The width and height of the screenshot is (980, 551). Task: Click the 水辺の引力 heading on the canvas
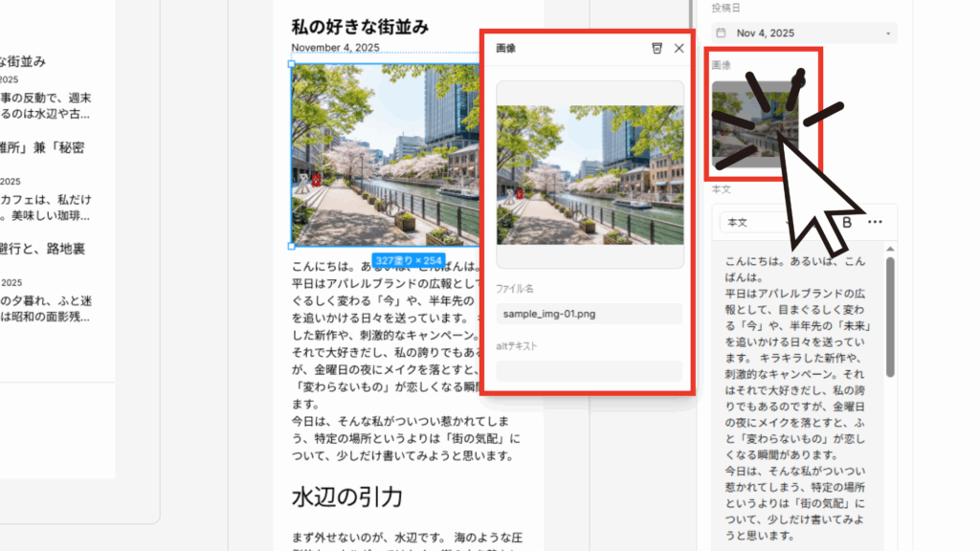346,497
